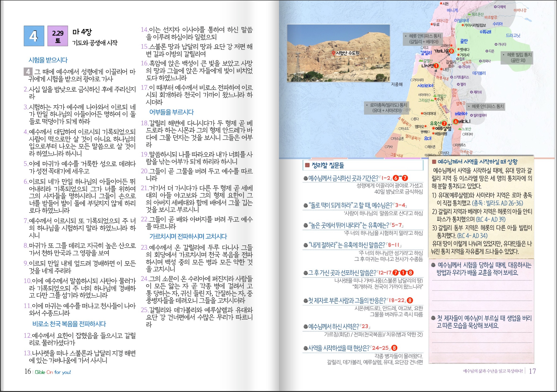Viewport: 557px width, 392px height.
Task: Click the number 7 marker at 유혹산
Action: pyautogui.click(x=444, y=123)
